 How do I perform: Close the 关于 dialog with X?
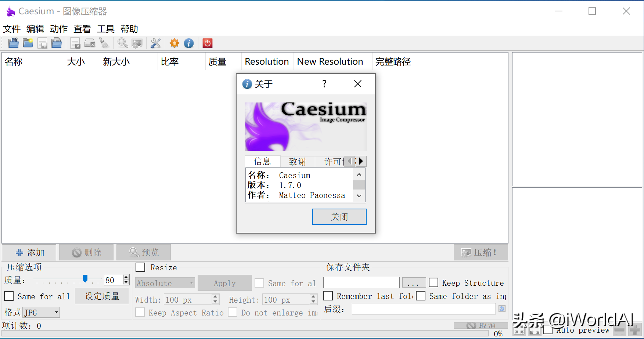[358, 84]
